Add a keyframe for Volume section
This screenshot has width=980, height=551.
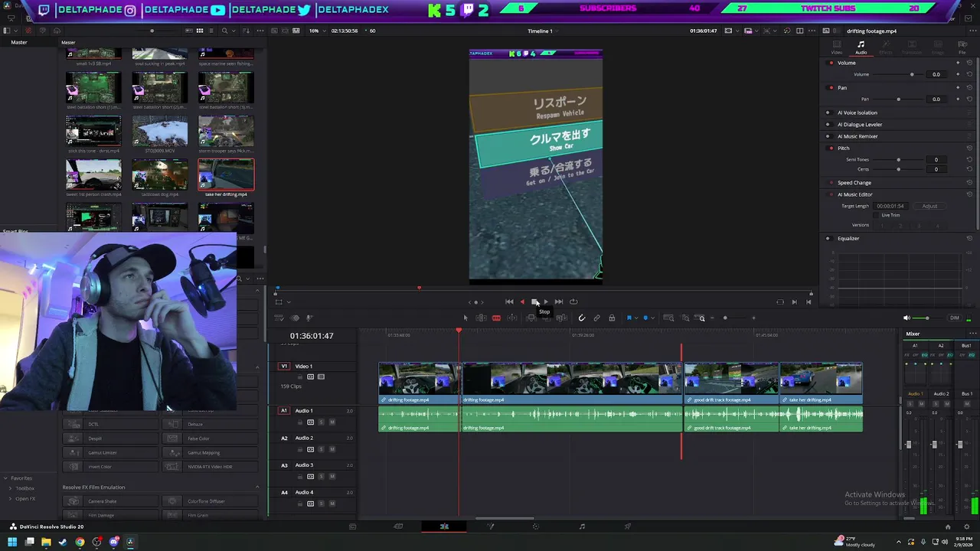(x=957, y=63)
